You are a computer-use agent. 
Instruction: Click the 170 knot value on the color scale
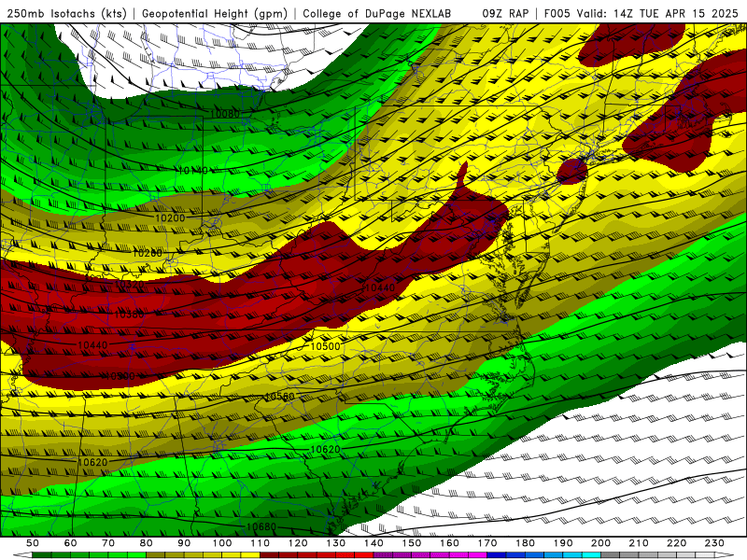click(487, 543)
